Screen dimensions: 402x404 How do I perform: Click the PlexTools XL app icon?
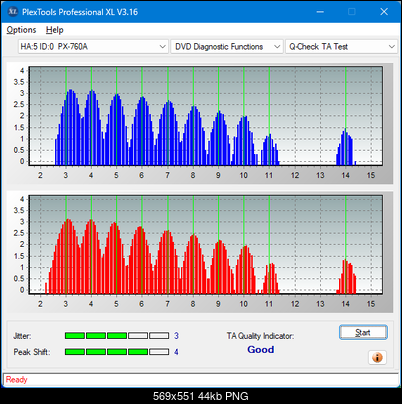coord(13,12)
